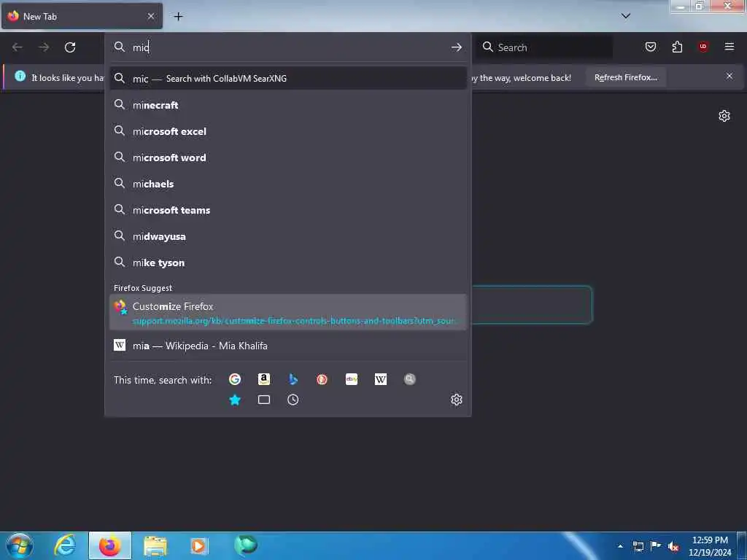Choose the midwayusa search suggestion

287,236
